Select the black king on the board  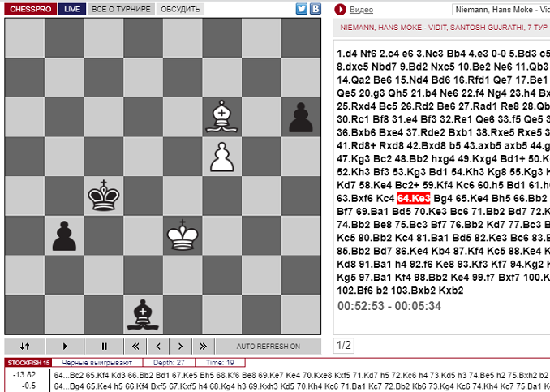click(104, 195)
